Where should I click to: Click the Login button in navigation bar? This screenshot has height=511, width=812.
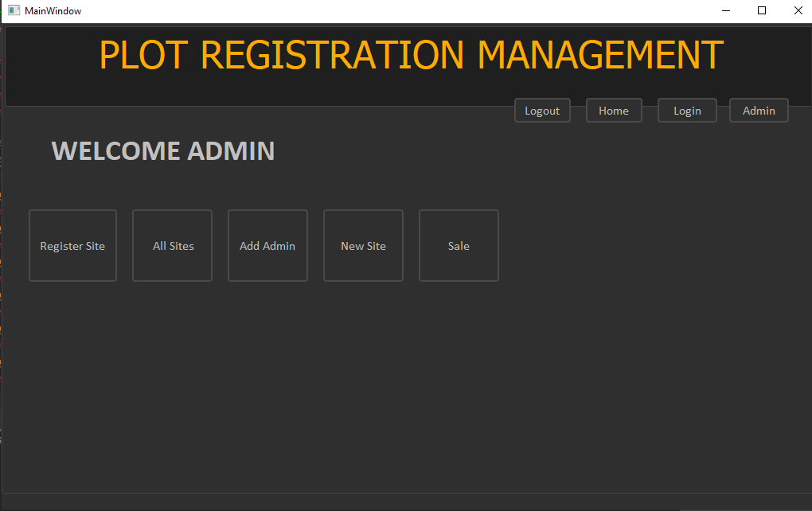click(x=687, y=110)
